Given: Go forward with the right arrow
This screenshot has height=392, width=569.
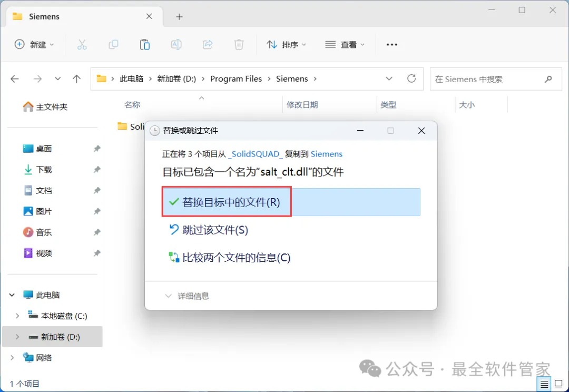Looking at the screenshot, I should pyautogui.click(x=37, y=79).
